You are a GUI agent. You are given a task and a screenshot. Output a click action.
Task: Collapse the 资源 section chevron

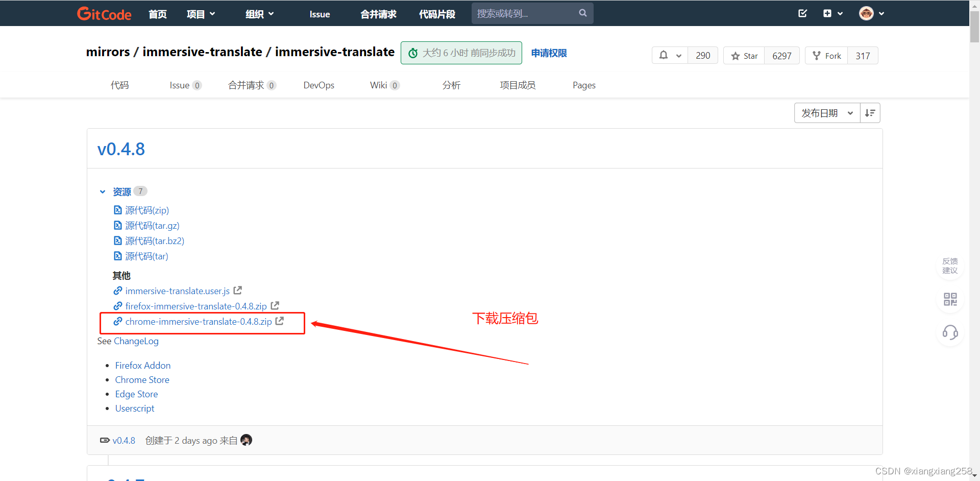tap(103, 191)
